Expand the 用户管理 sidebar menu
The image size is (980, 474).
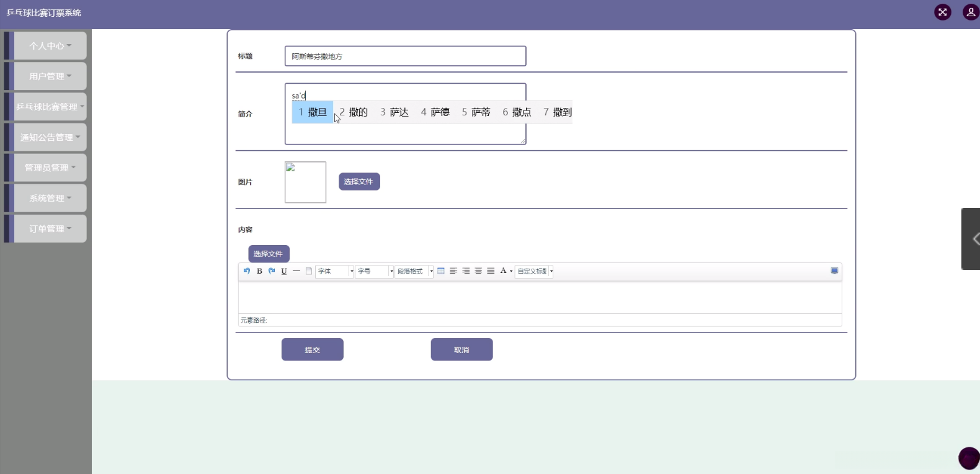click(50, 76)
